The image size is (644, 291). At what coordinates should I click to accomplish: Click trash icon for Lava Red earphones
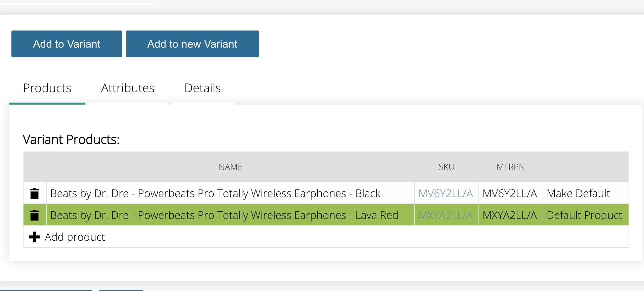(x=35, y=215)
